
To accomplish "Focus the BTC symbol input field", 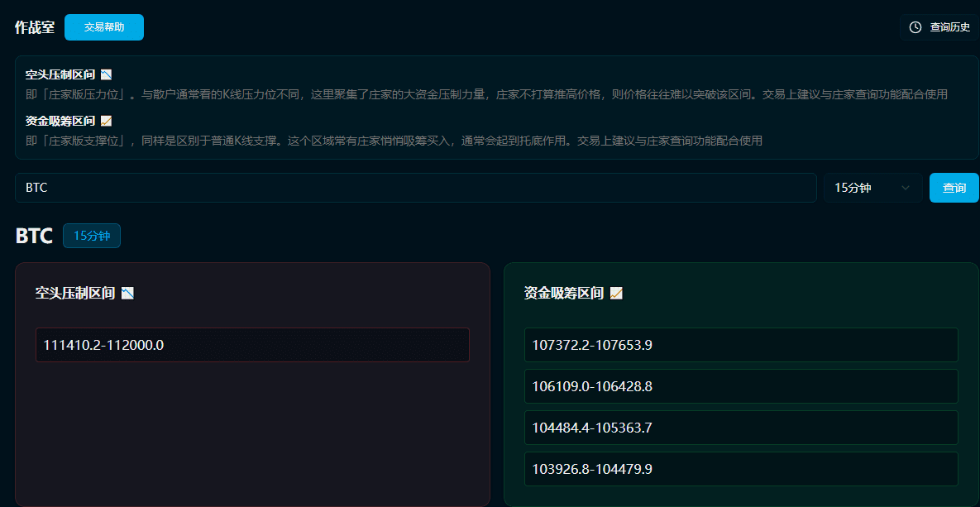I will [x=415, y=188].
